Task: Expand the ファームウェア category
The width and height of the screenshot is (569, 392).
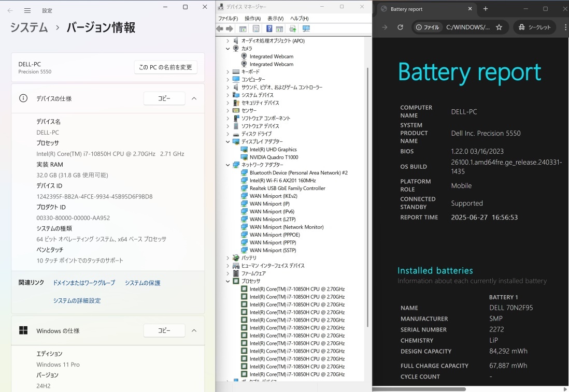Action: [227, 273]
